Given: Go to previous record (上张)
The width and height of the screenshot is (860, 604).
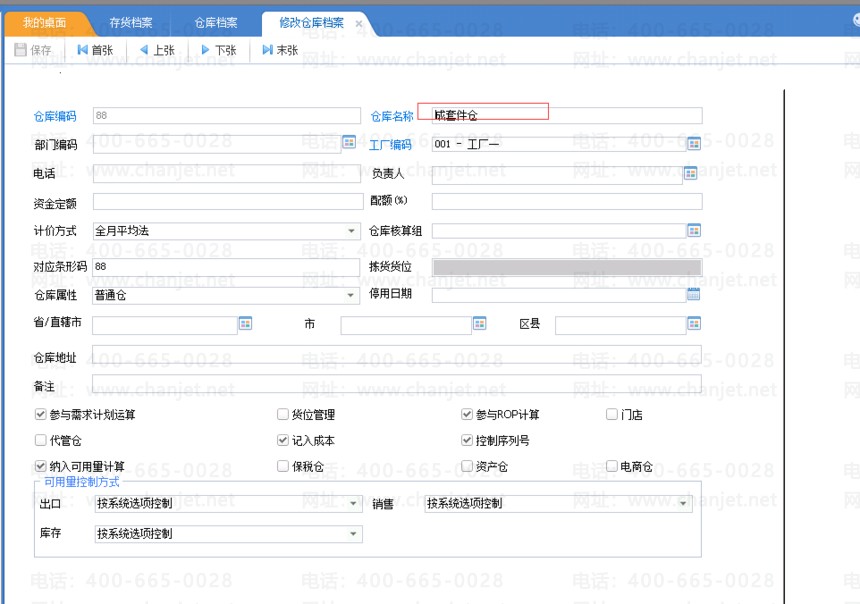Looking at the screenshot, I should (157, 50).
